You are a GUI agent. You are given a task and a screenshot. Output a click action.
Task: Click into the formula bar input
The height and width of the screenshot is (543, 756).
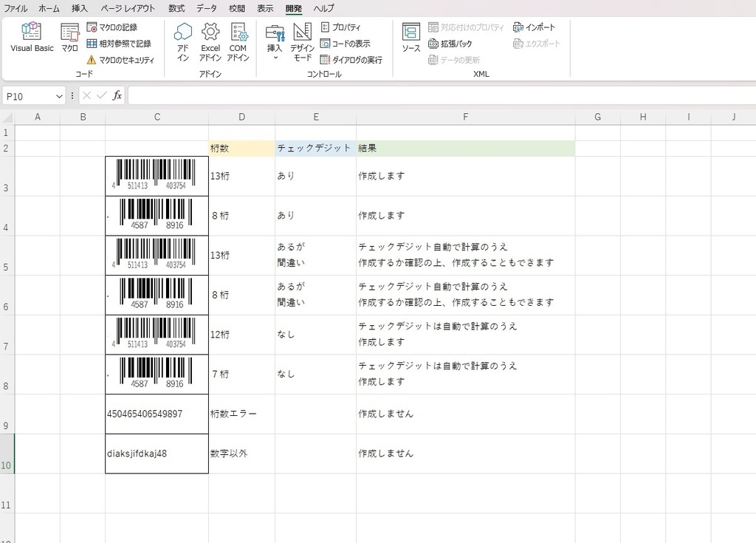[x=441, y=95]
